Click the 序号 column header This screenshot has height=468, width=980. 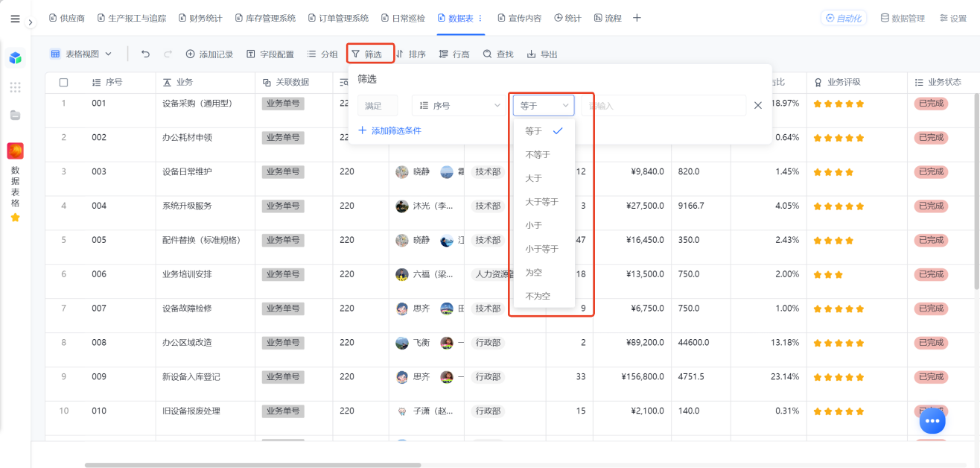[114, 82]
